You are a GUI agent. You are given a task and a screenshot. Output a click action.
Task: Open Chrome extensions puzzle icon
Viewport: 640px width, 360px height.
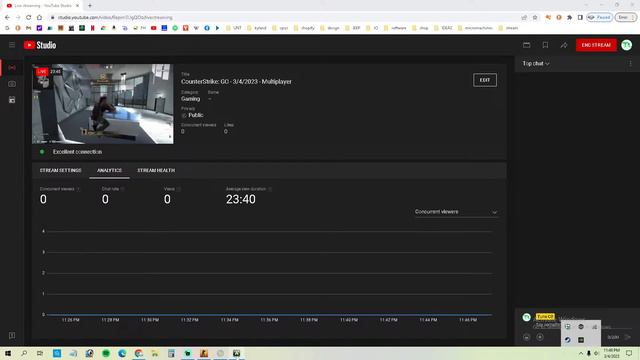569,18
